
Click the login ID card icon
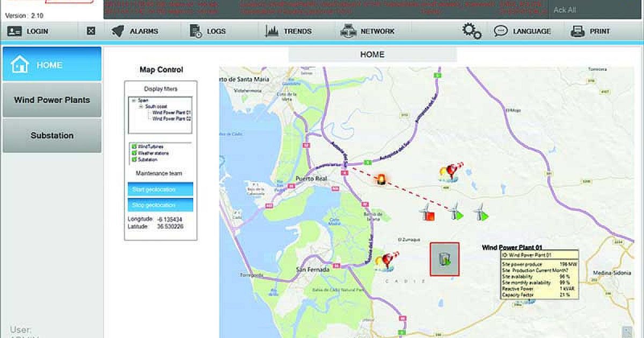[x=14, y=31]
